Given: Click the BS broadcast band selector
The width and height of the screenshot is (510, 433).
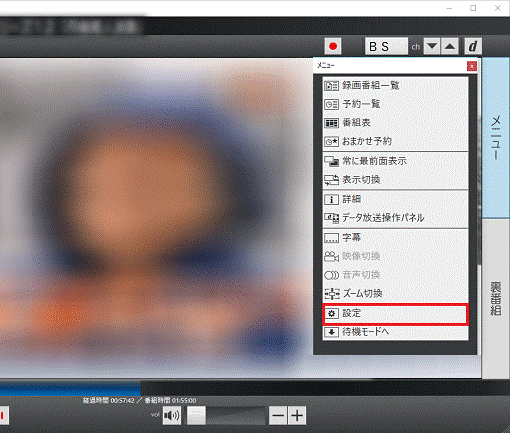Looking at the screenshot, I should 386,46.
